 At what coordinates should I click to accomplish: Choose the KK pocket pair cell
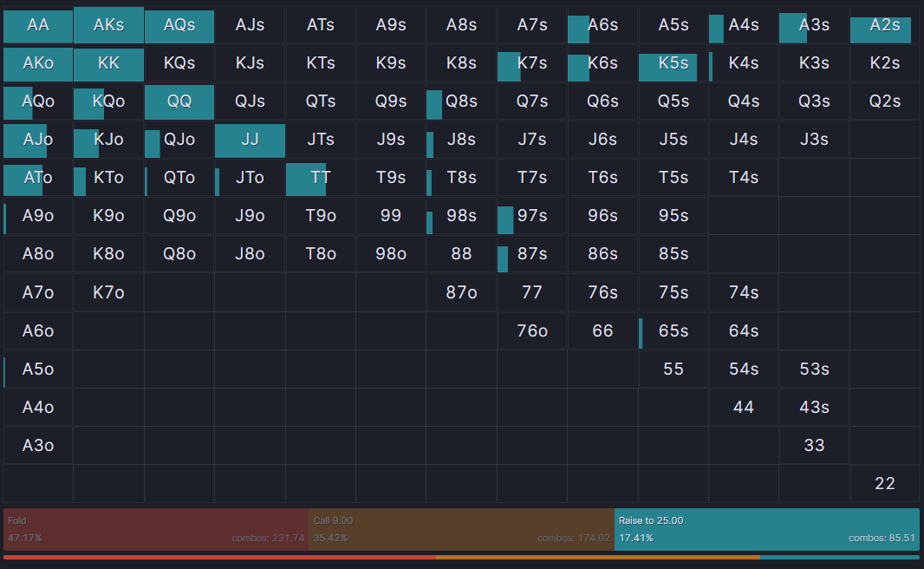(108, 63)
